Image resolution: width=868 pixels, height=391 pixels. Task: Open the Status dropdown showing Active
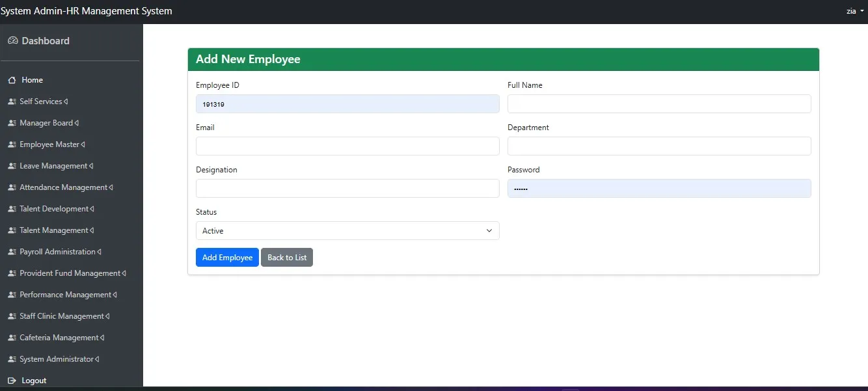click(x=347, y=231)
